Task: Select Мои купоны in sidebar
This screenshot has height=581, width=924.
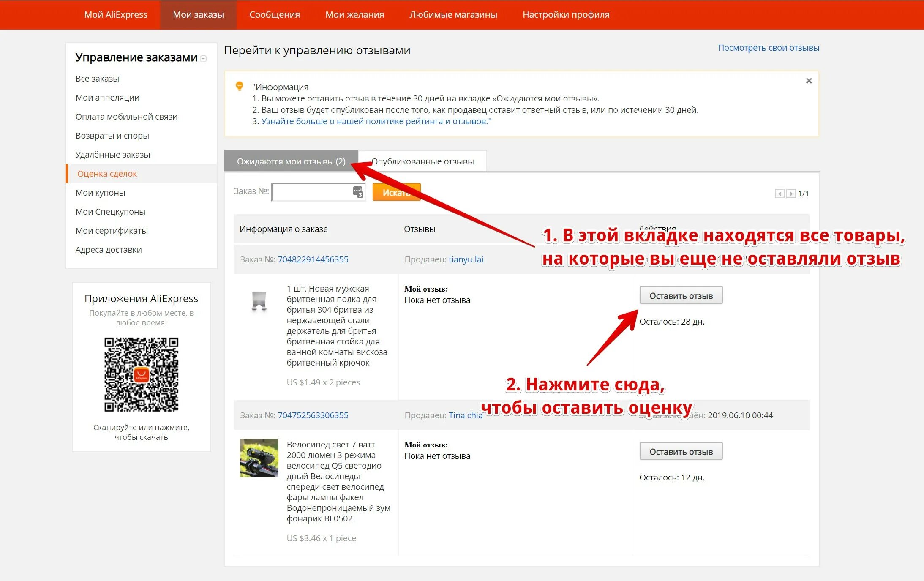Action: point(100,193)
